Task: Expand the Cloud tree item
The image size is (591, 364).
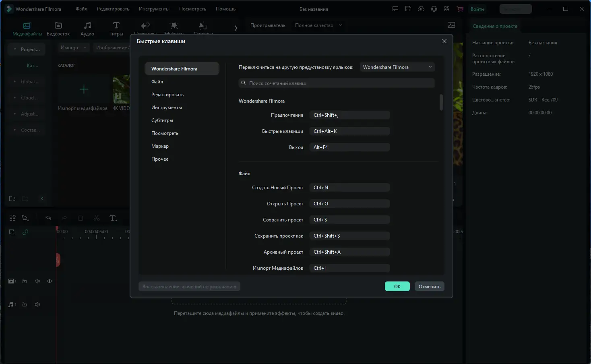Action: [x=15, y=98]
